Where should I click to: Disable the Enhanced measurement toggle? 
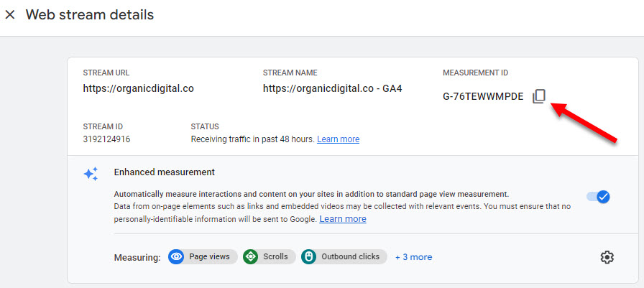point(598,197)
